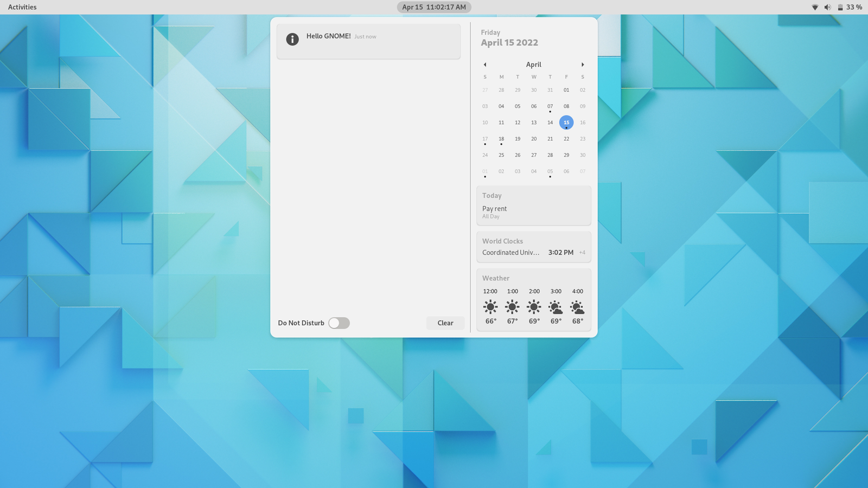
Task: Click the sunny weather icon under 1:00
Action: click(512, 306)
